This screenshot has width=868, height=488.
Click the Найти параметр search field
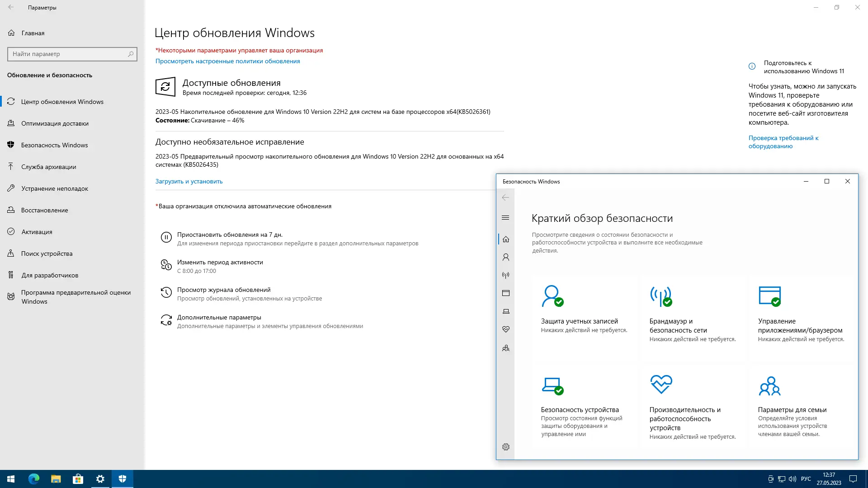click(x=72, y=54)
